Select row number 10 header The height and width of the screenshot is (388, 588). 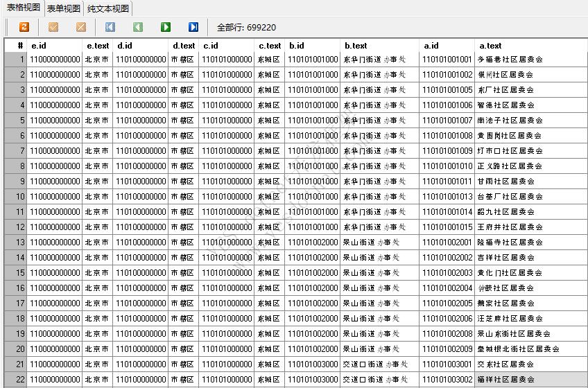coord(15,197)
